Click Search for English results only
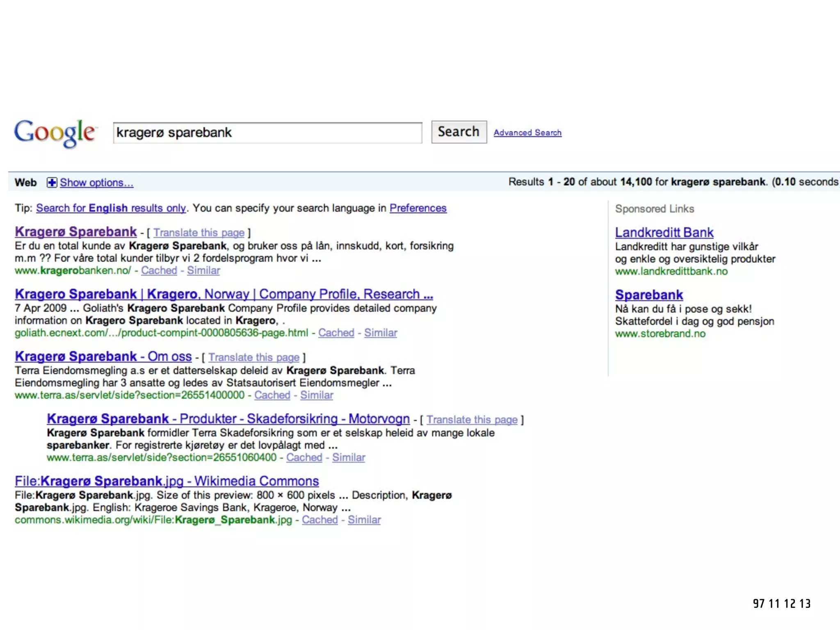The image size is (840, 630). [x=111, y=208]
